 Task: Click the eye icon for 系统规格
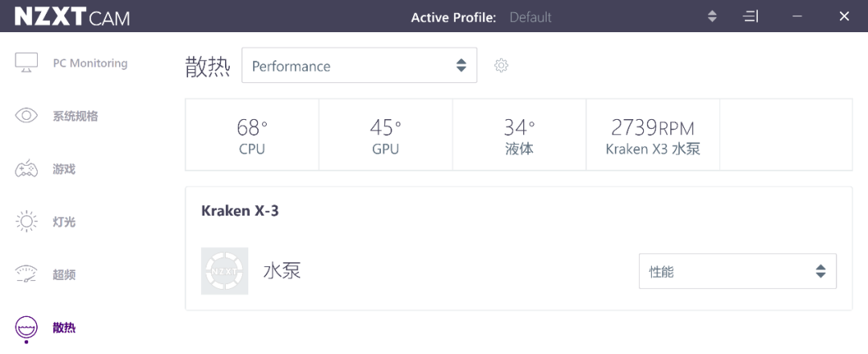tap(26, 116)
